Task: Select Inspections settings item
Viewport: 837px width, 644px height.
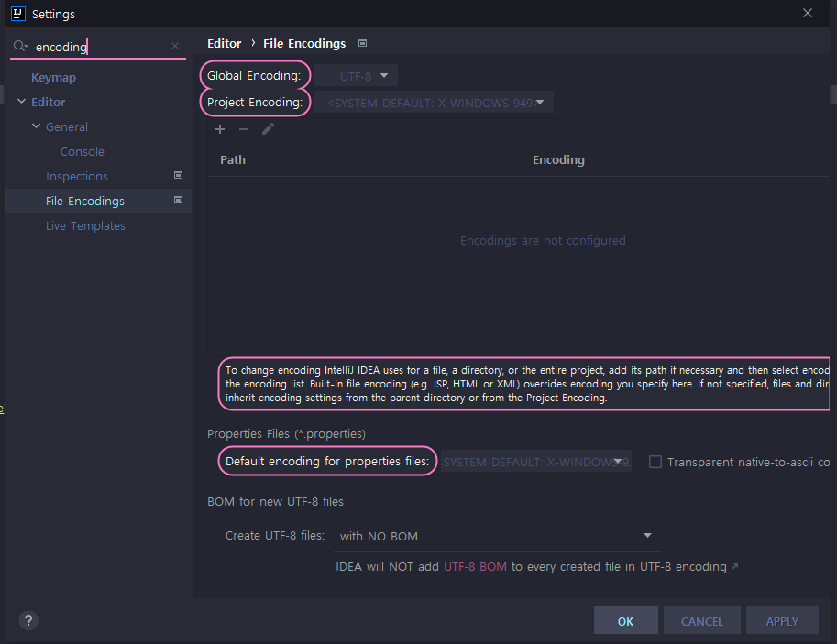Action: point(77,176)
